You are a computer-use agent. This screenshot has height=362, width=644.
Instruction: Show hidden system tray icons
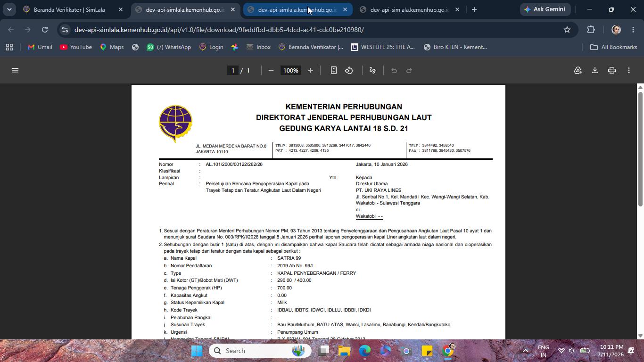pyautogui.click(x=526, y=351)
